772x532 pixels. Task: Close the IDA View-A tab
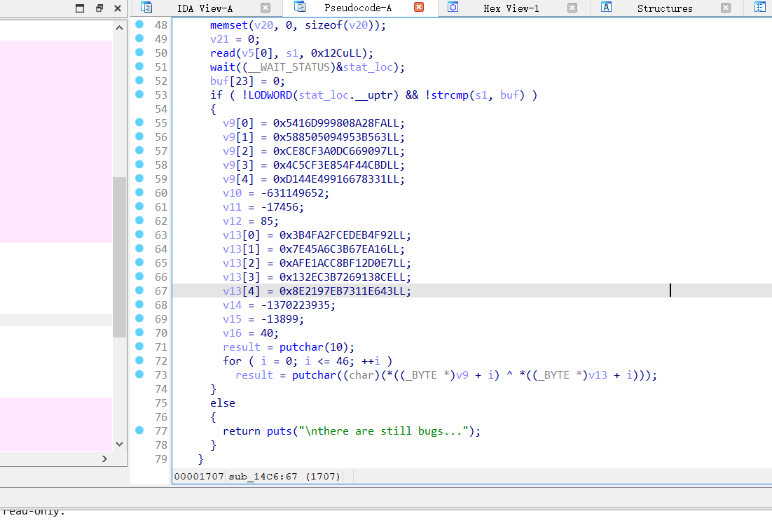(x=266, y=8)
